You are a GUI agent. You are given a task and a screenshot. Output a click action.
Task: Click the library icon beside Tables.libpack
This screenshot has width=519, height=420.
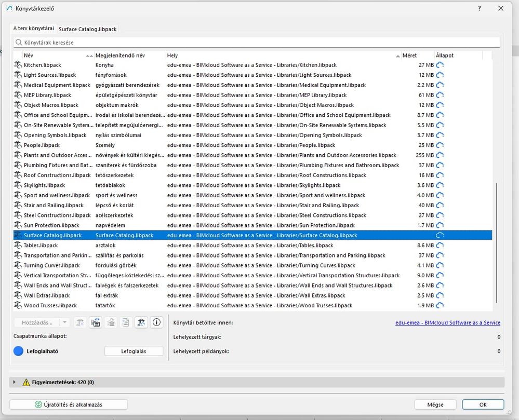coord(18,246)
